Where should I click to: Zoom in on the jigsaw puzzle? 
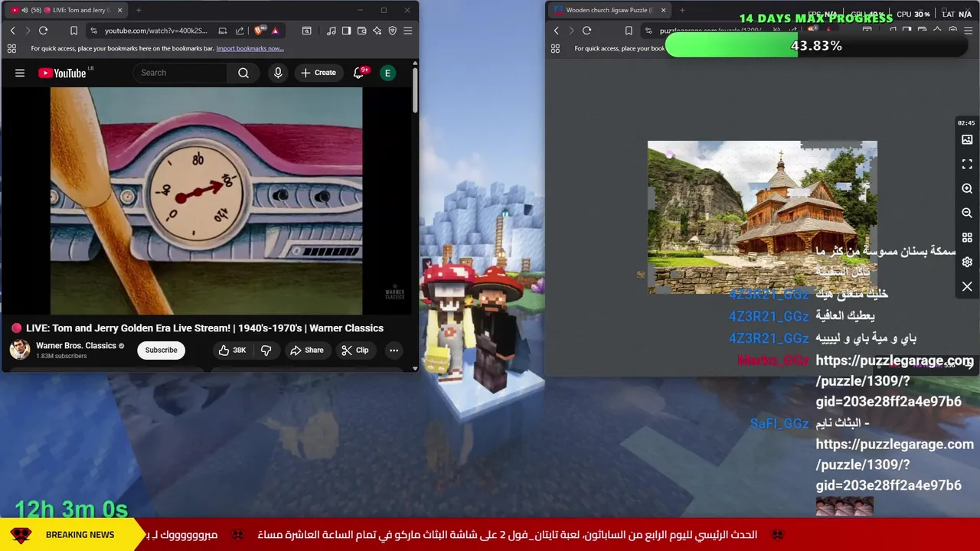click(967, 189)
